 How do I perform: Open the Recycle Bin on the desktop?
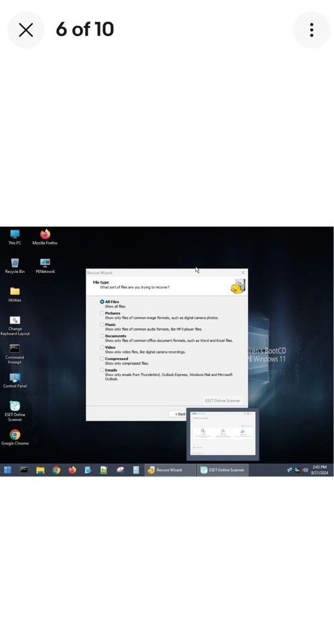(x=15, y=266)
